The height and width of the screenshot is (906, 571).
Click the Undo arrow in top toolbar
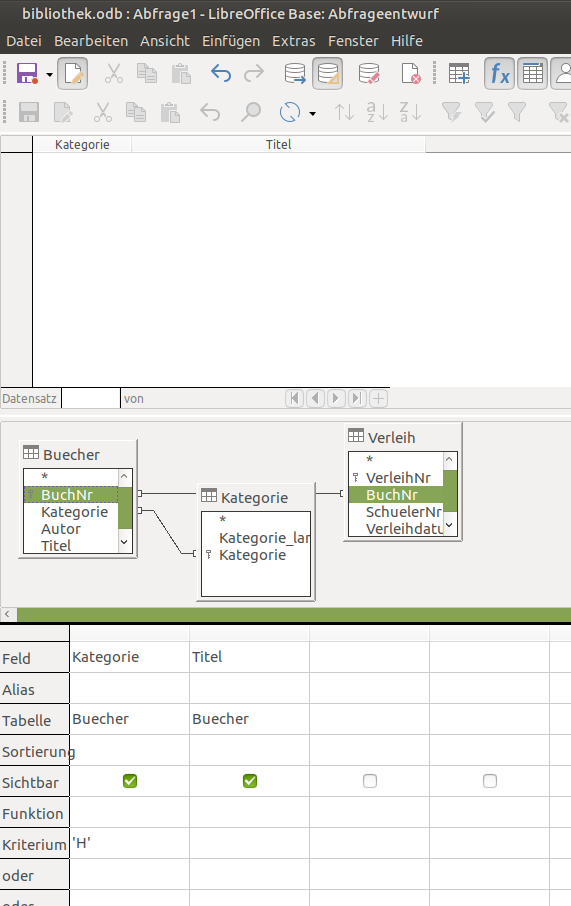[x=221, y=74]
